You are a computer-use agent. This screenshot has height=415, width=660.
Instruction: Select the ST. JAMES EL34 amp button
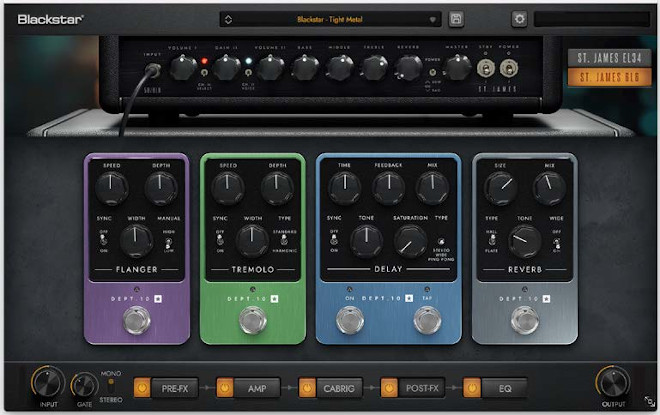[x=602, y=57]
